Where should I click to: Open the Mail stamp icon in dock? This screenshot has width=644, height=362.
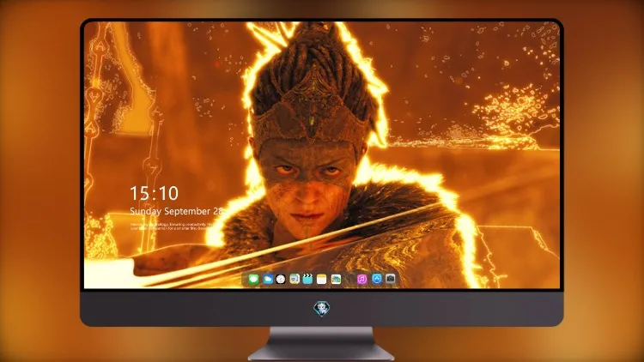[295, 280]
